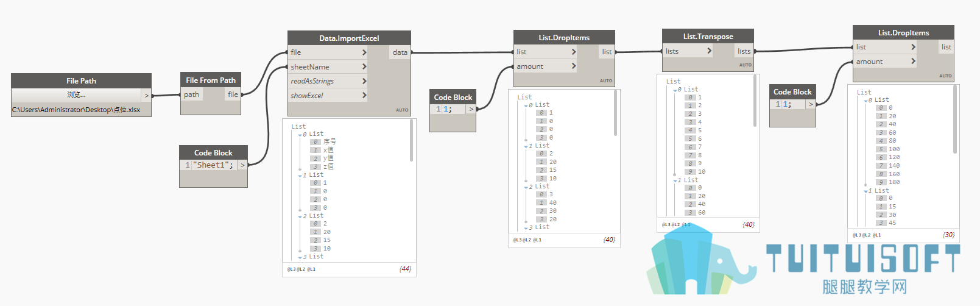Click lists input chevron on List.Transpose
The width and height of the screenshot is (980, 306).
[x=709, y=51]
